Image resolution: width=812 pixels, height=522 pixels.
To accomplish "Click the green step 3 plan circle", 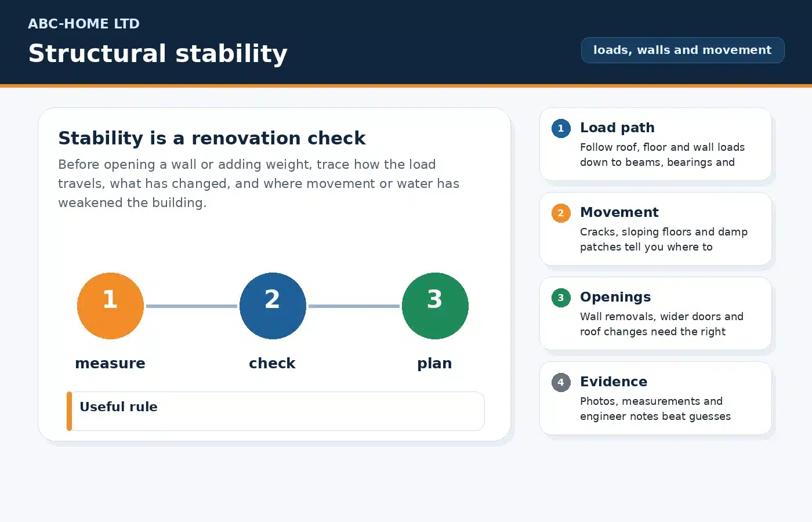I will (435, 306).
